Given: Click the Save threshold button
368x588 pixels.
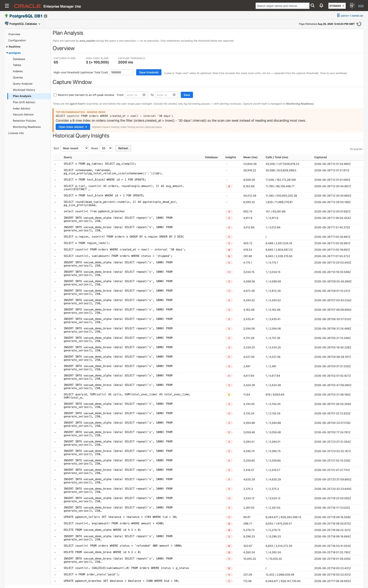Looking at the screenshot, I should [x=149, y=72].
